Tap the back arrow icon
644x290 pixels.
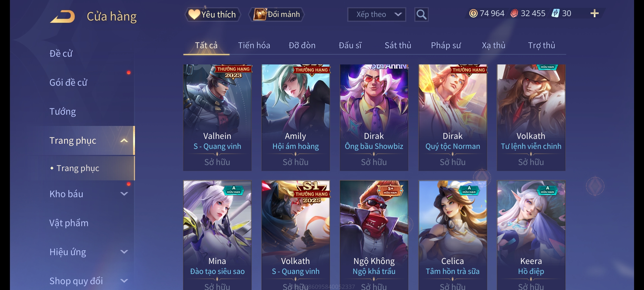(x=62, y=16)
